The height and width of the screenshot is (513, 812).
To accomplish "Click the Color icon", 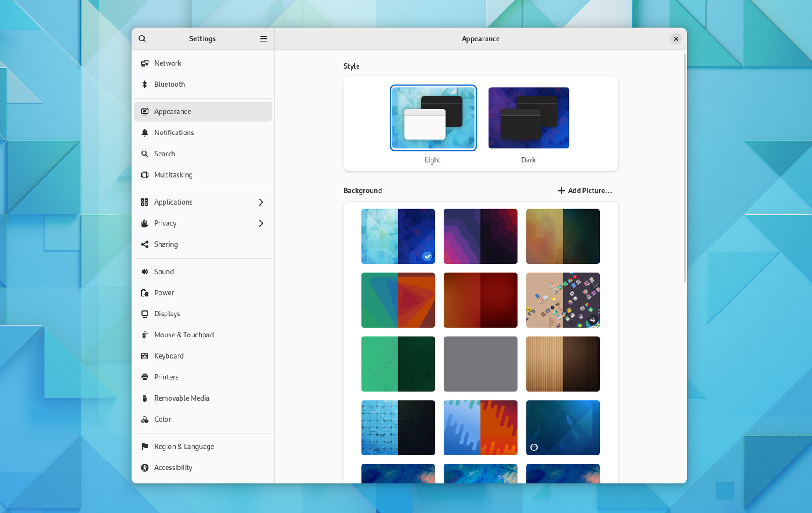I will coord(145,420).
